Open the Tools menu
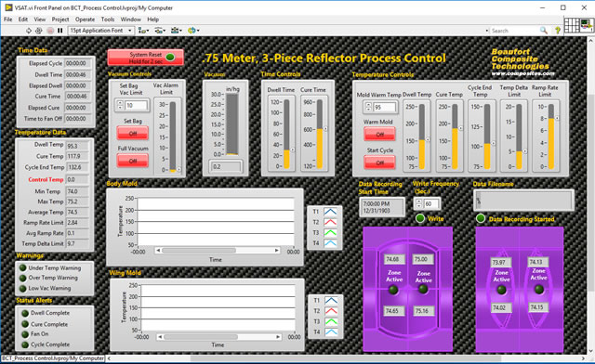 point(108,19)
